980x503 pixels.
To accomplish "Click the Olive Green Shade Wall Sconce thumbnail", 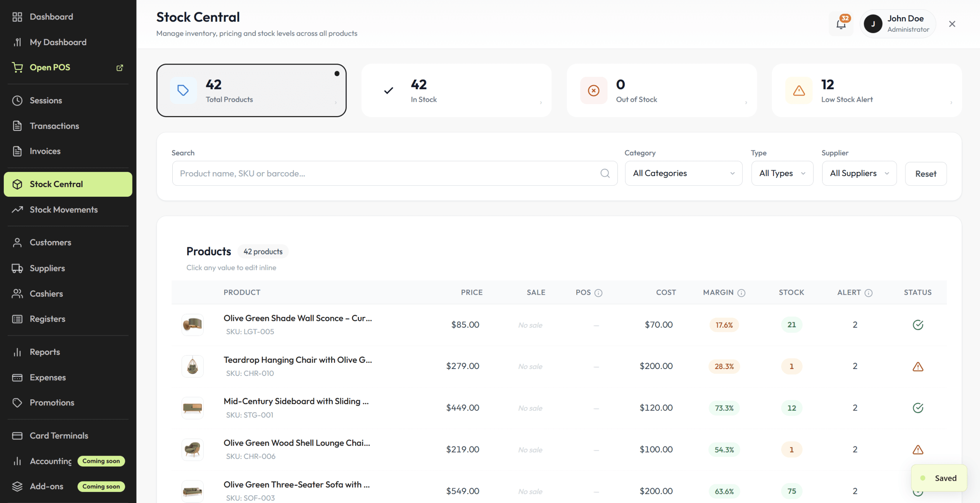I will (193, 325).
